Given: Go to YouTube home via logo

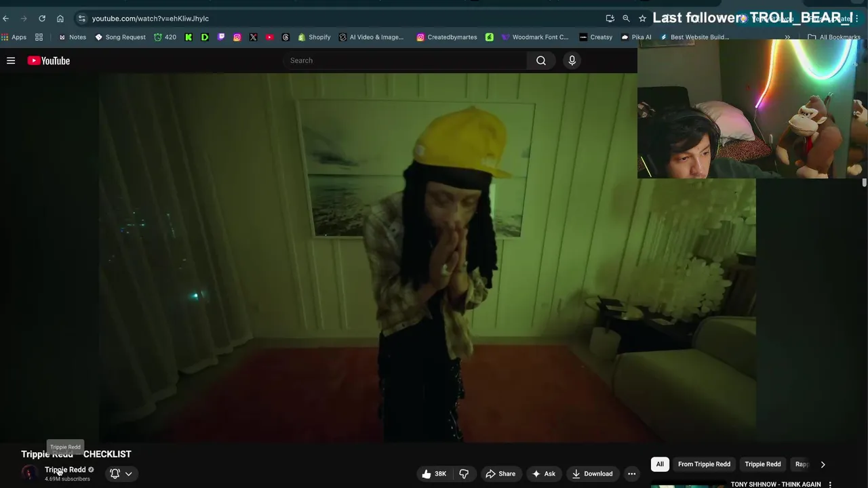Looking at the screenshot, I should coord(49,60).
